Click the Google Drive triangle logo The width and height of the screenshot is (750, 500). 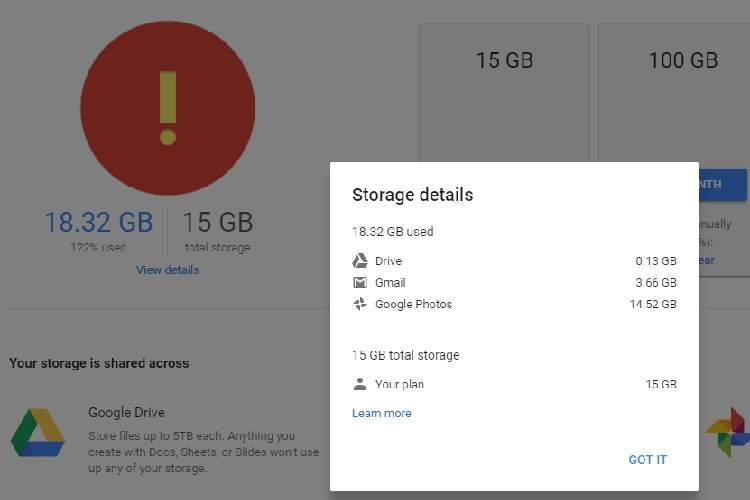[38, 433]
